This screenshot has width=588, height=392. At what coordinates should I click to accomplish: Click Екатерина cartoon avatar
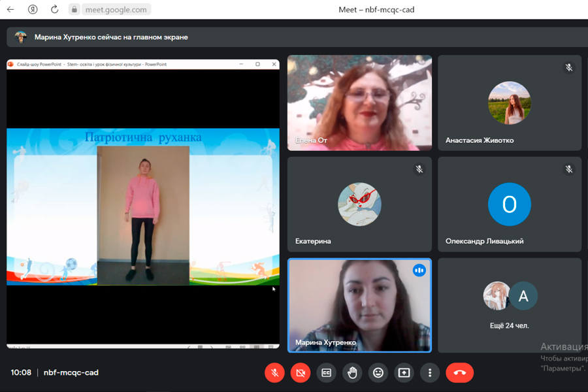tap(359, 204)
